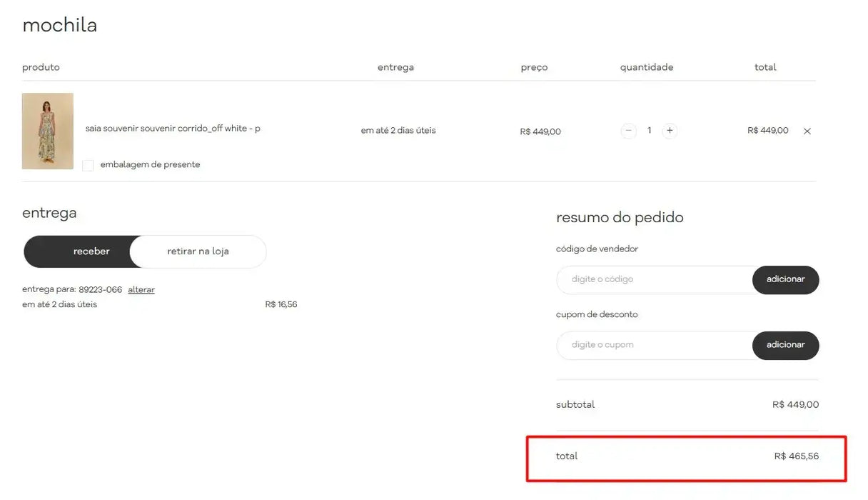Click the embalagem de presente label text
This screenshot has height=500, width=868.
click(150, 165)
